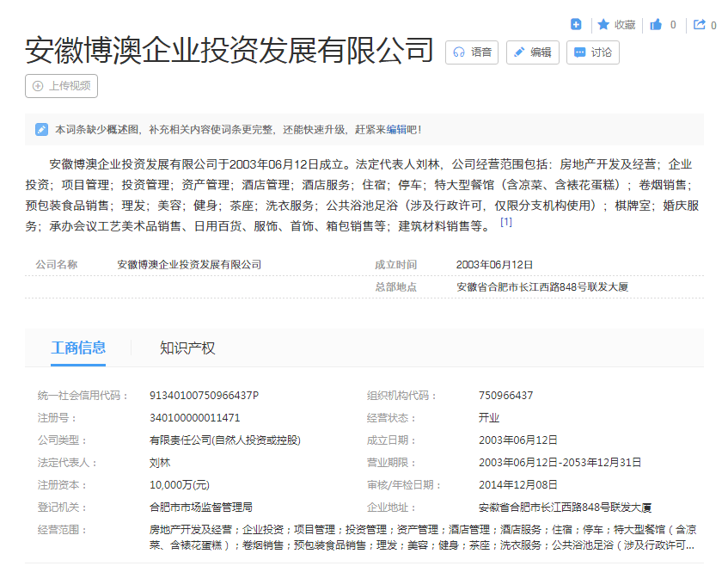
Task: Click the 收藏 star icon
Action: (603, 25)
